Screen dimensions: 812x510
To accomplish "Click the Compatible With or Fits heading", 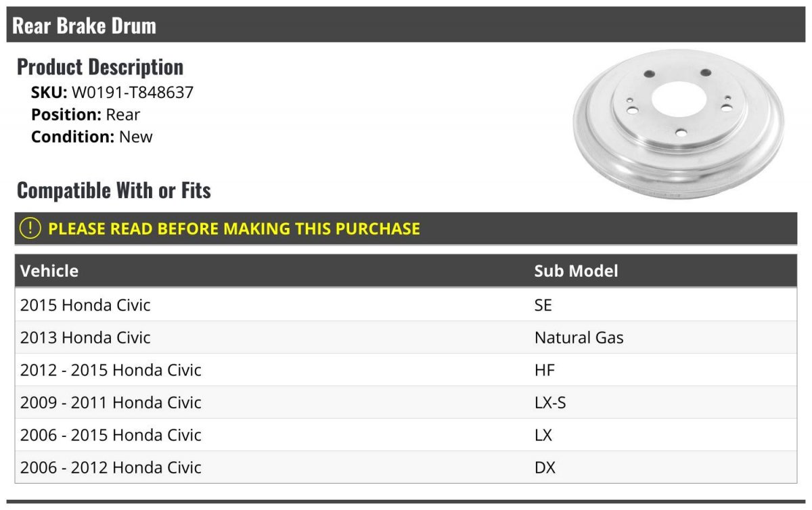I will tap(114, 190).
